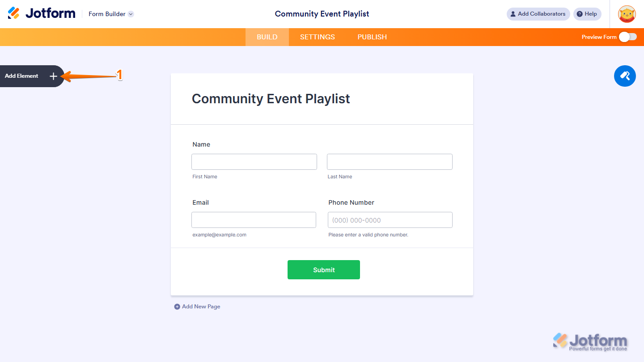
Task: Select the Add New Page link
Action: (201, 307)
